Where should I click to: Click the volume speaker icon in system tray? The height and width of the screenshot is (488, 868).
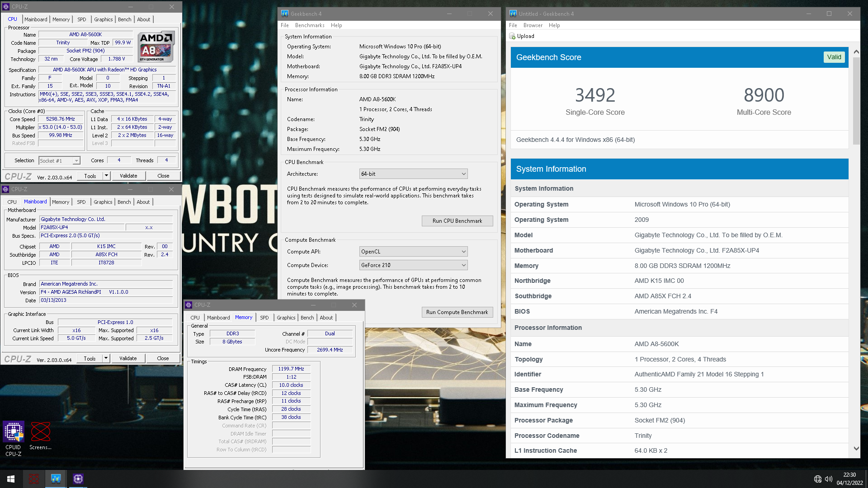click(x=828, y=479)
